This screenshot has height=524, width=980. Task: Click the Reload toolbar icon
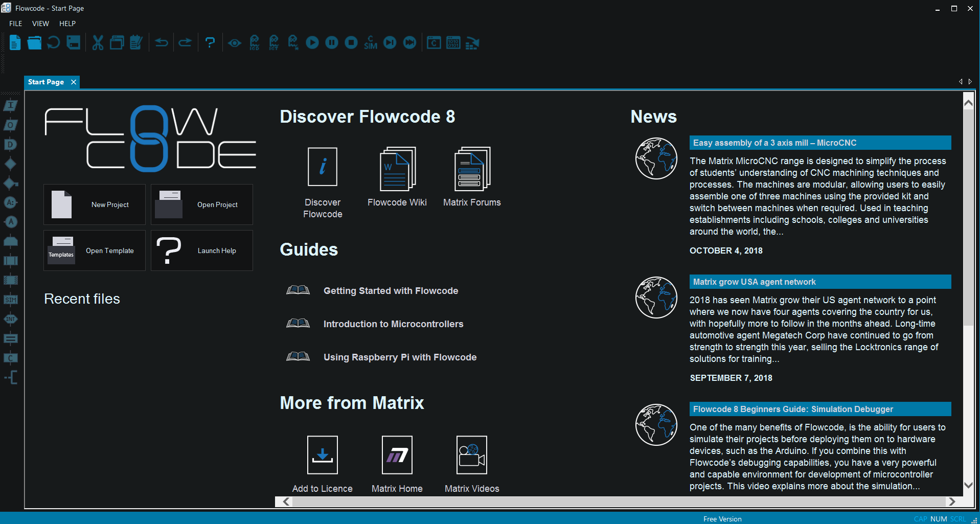(x=54, y=43)
